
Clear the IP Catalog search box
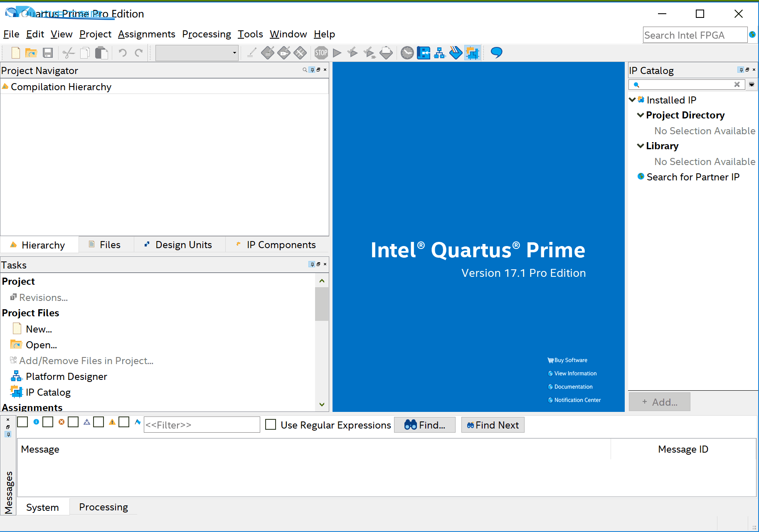[737, 84]
